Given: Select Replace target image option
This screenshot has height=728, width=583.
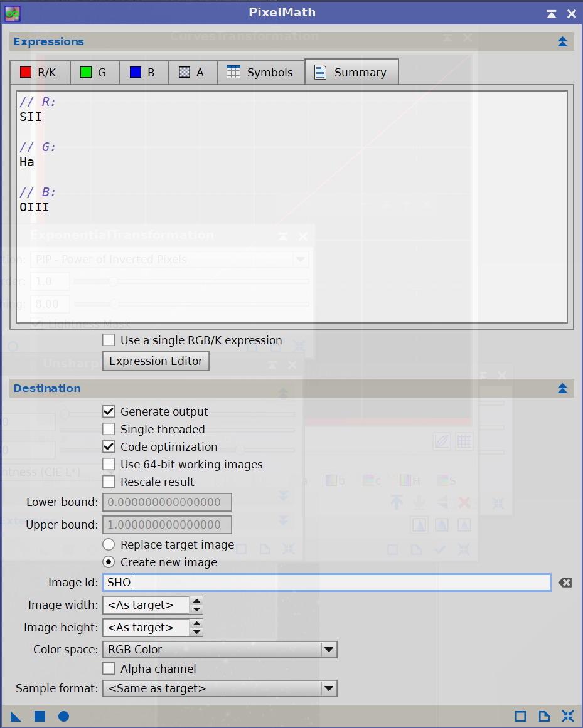Looking at the screenshot, I should pyautogui.click(x=109, y=545).
